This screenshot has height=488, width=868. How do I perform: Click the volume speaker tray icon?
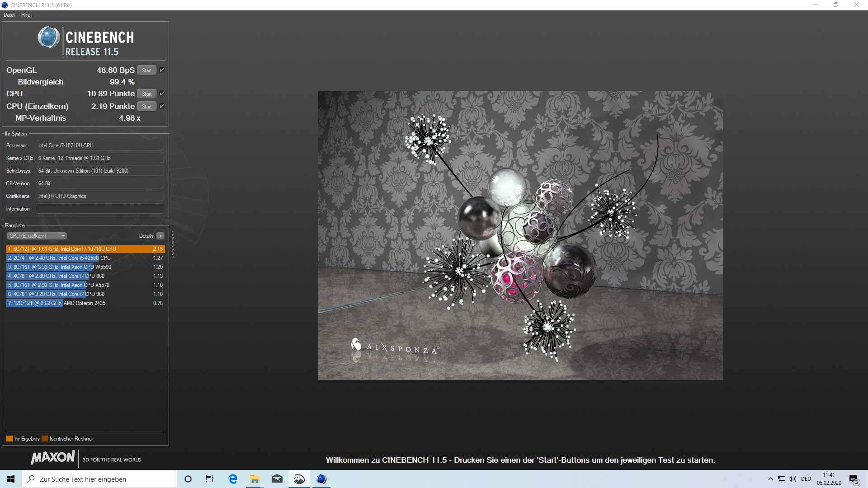793,479
